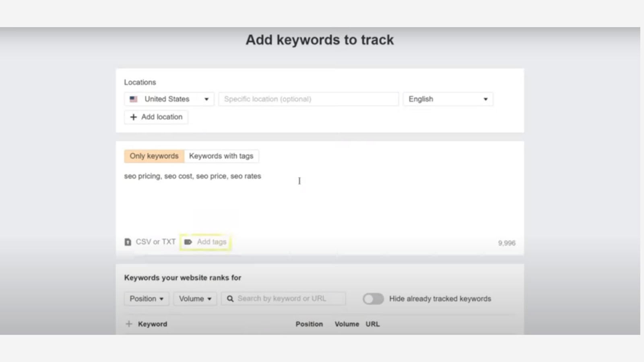
Task: Click the CSV or TXT file icon
Action: 128,242
